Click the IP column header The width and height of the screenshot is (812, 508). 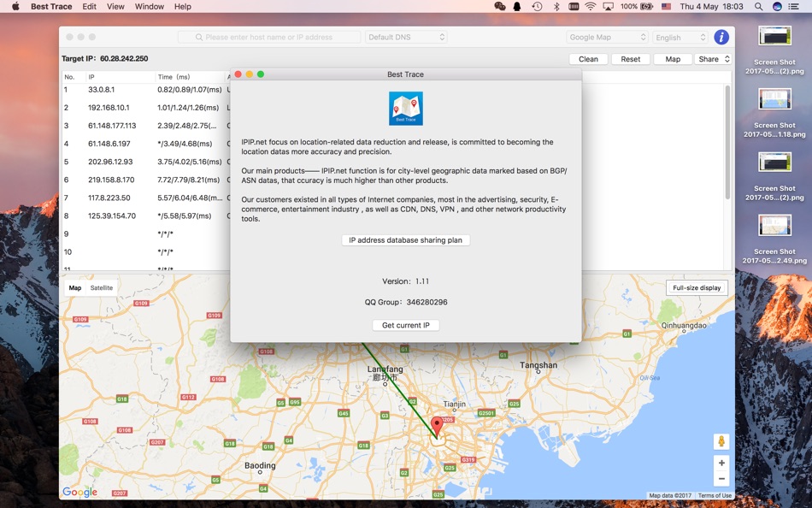click(121, 77)
